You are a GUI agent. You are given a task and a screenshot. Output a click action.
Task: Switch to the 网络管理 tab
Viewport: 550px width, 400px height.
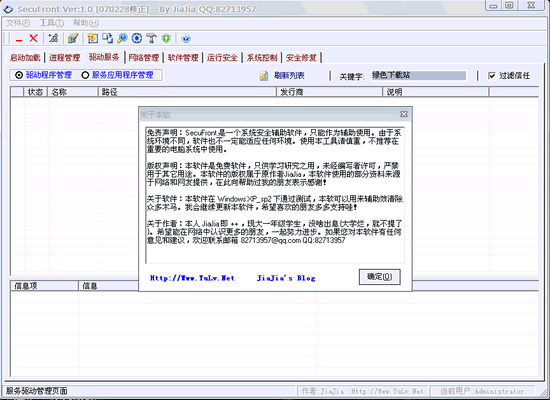143,58
